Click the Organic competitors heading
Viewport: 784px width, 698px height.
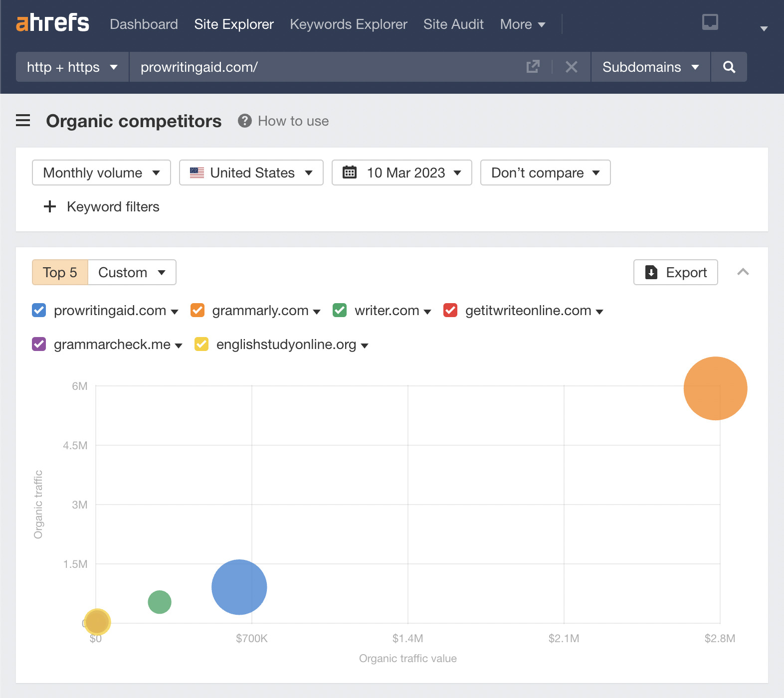point(134,121)
